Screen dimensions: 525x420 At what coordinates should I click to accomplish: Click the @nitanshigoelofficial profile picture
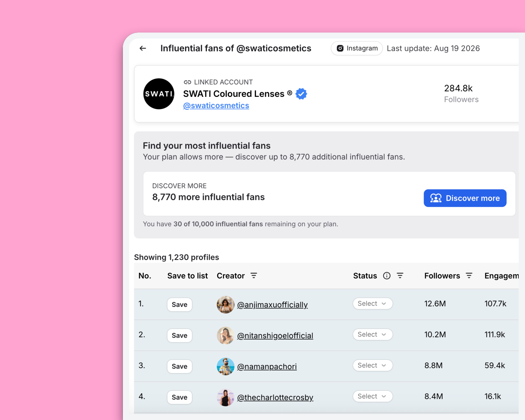click(225, 335)
